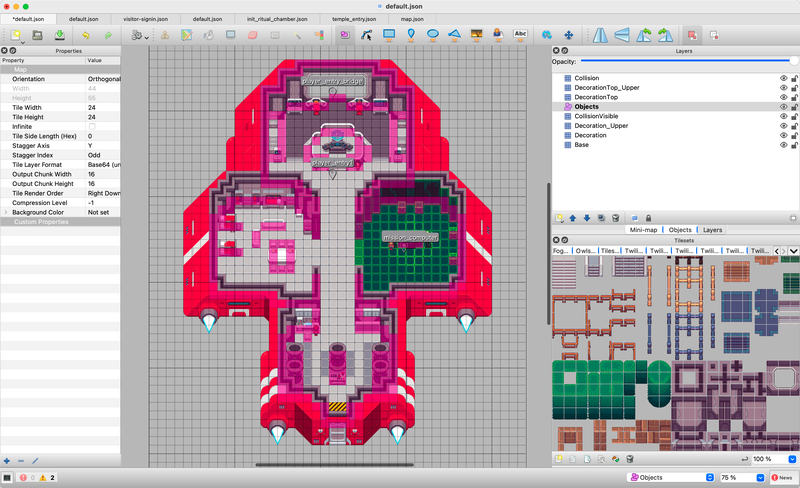Click the layer Opacity slider
800x488 pixels.
[688, 61]
